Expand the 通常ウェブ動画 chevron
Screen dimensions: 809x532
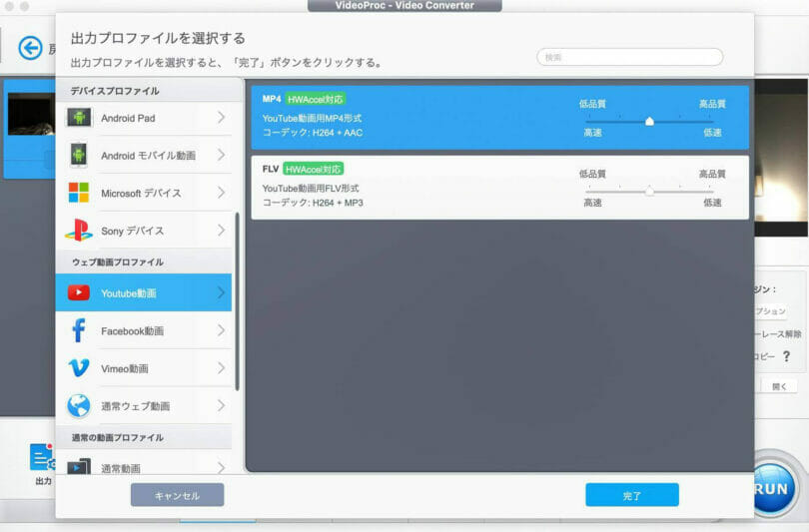pyautogui.click(x=222, y=405)
